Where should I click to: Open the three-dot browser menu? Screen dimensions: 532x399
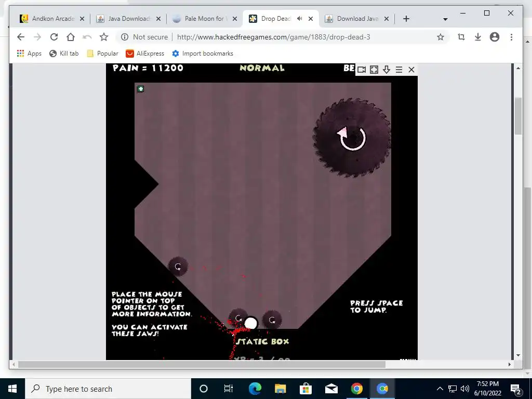click(511, 37)
